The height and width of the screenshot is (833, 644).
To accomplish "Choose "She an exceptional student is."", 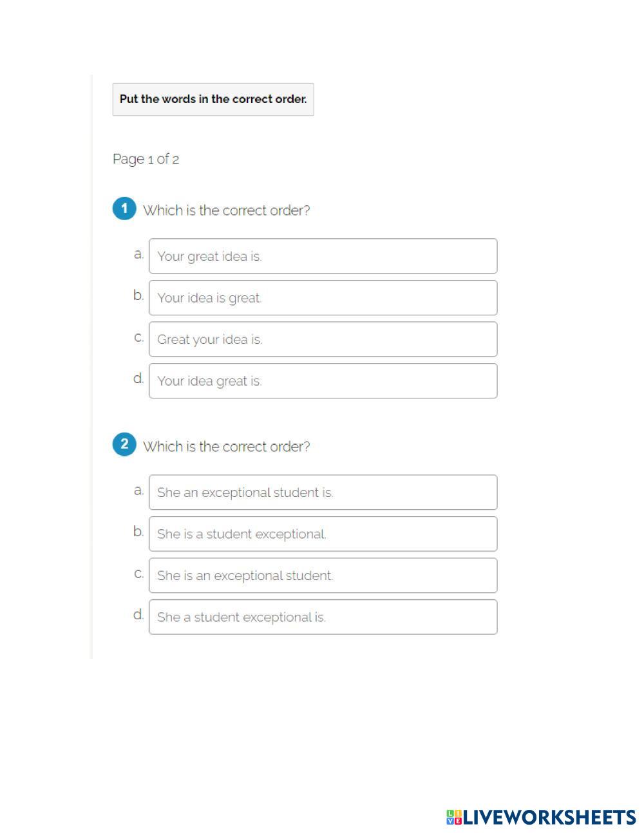I will pos(323,492).
